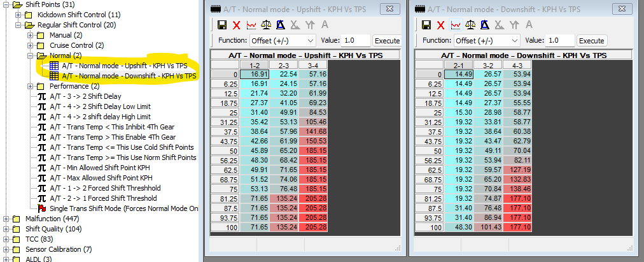644x262 pixels.
Task: Click the Value field in the Downshift window
Action: tap(560, 40)
